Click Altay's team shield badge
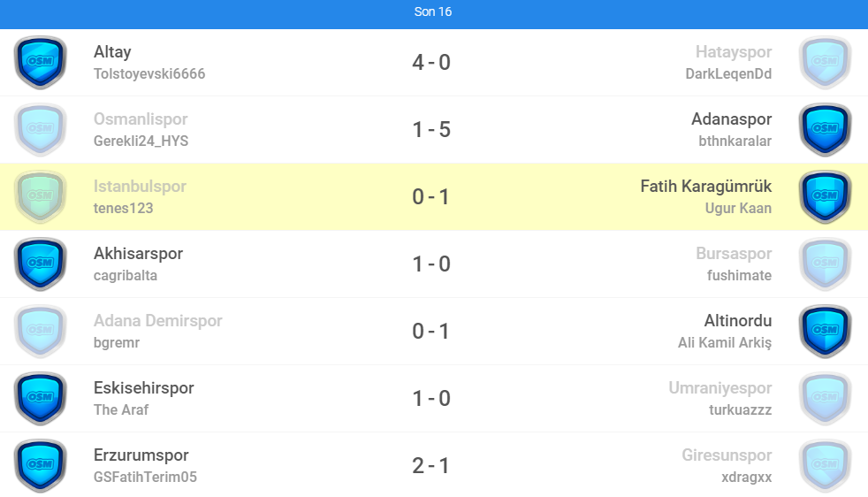Viewport: 868px width, 497px height. point(41,62)
